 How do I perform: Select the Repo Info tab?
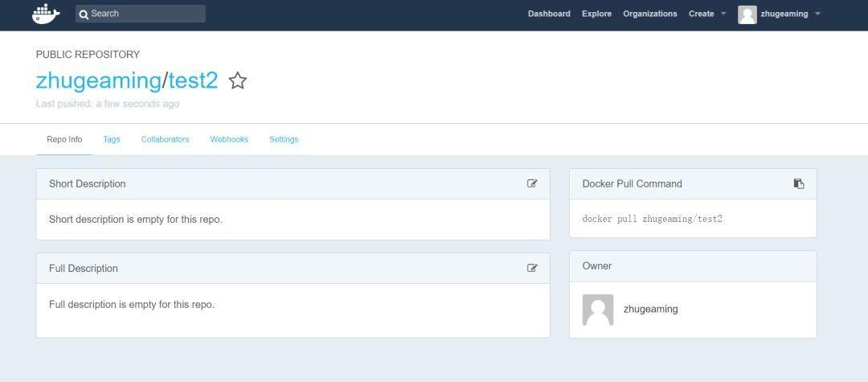point(64,139)
